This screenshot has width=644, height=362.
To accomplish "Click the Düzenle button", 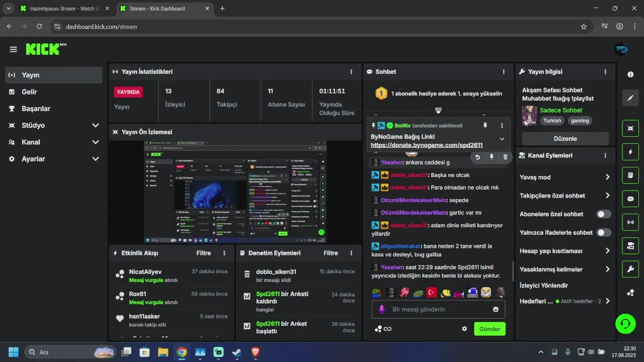I will pos(566,139).
